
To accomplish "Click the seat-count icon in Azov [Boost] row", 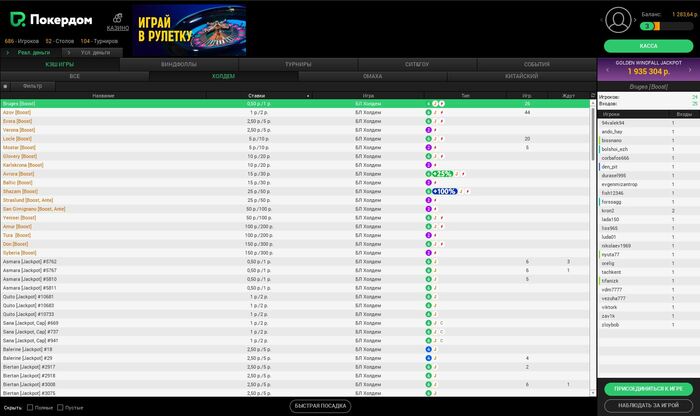I will pyautogui.click(x=429, y=112).
